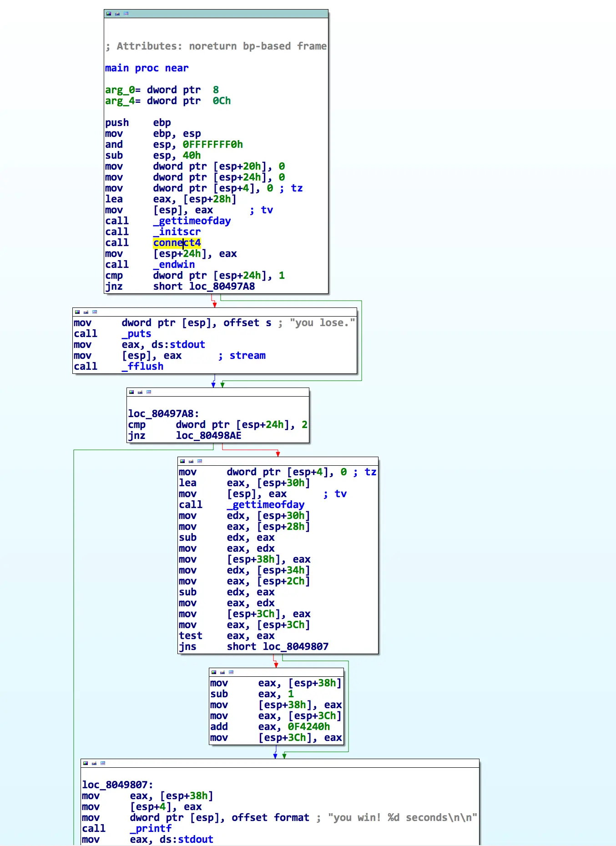Screen dimensions: 616x846
Task: Click the color palette icon on the main proc node
Action: [x=109, y=14]
